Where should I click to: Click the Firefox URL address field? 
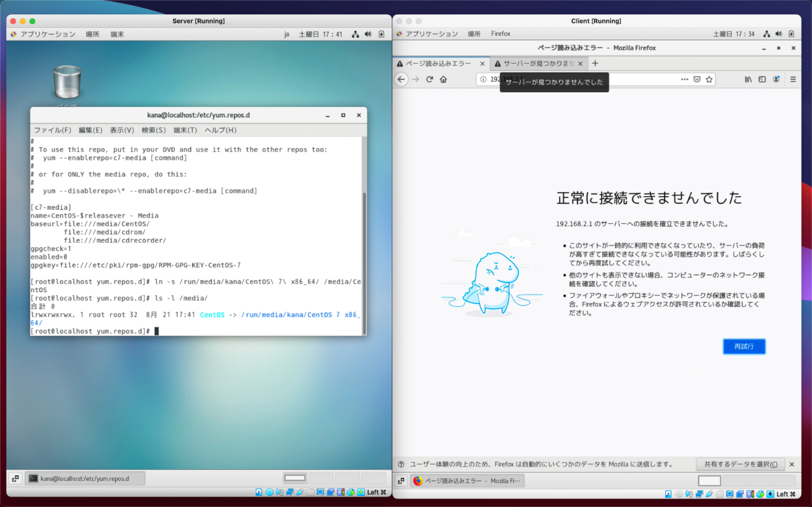click(585, 79)
